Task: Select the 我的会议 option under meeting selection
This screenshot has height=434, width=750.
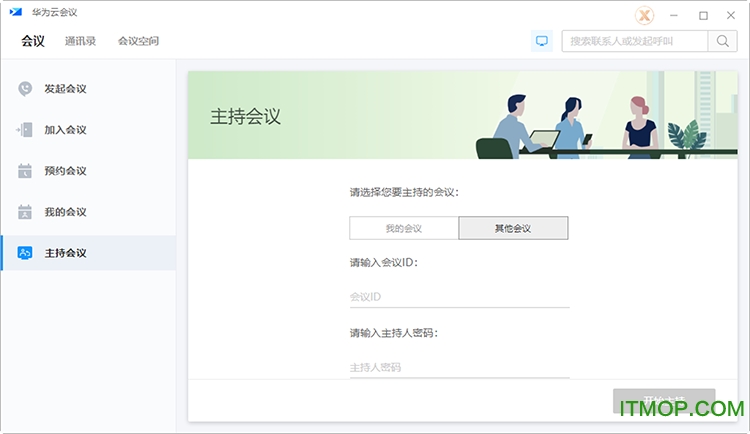Action: click(404, 228)
